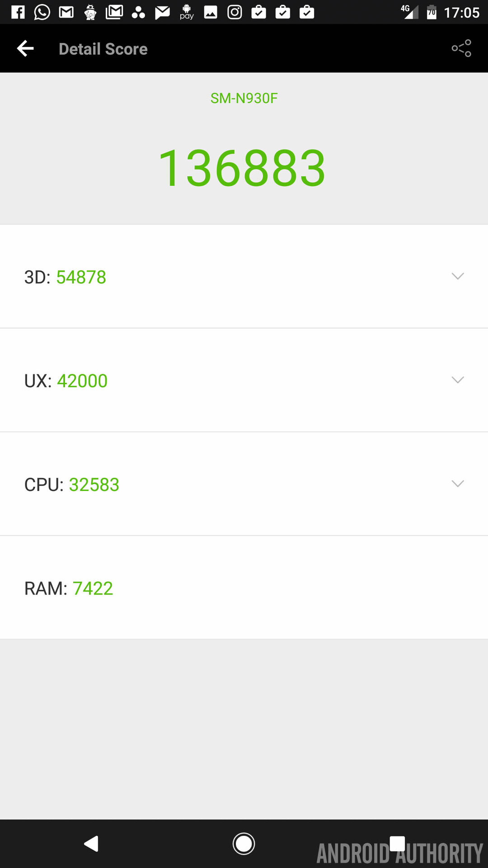Tap the total score 136883
Image resolution: width=488 pixels, height=868 pixels.
(242, 168)
